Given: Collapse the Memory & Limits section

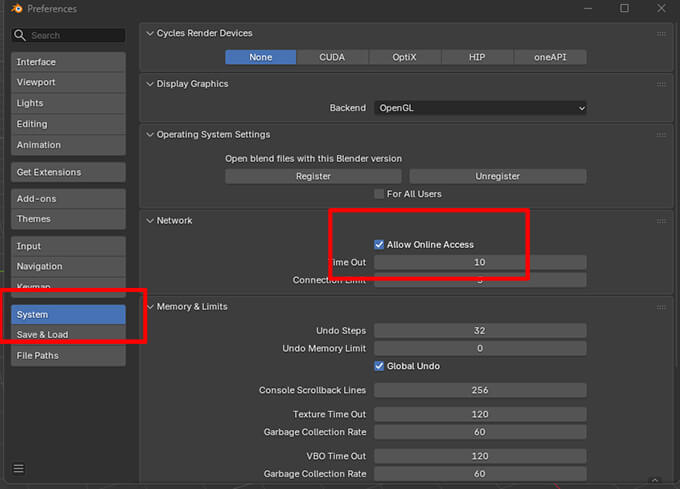Looking at the screenshot, I should (150, 307).
